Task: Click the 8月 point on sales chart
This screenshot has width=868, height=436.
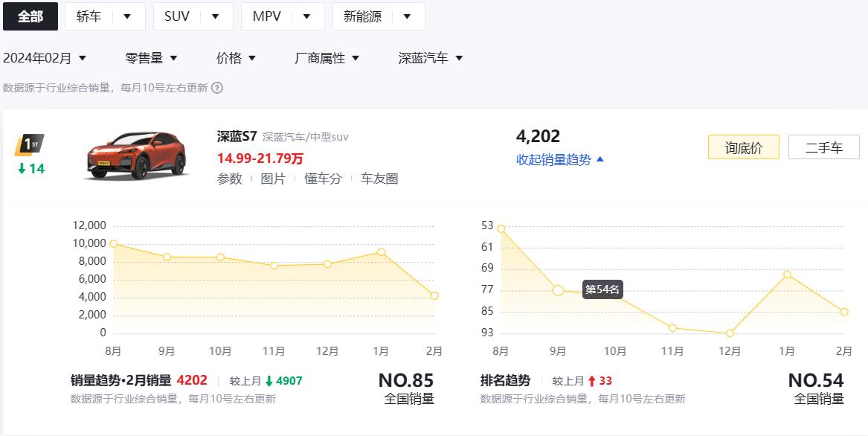Action: click(x=114, y=244)
